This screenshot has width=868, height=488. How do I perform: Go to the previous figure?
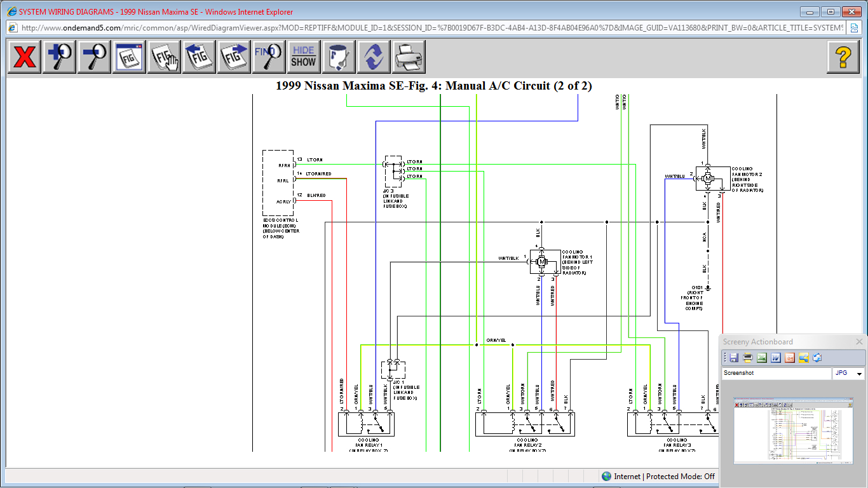[x=199, y=57]
